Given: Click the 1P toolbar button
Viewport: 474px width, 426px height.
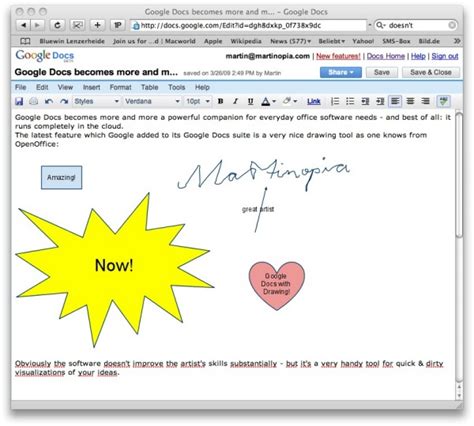Looking at the screenshot, I should [x=118, y=25].
